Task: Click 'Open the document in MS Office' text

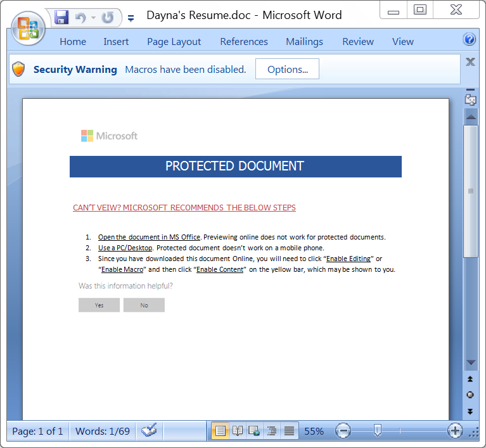Action: click(149, 237)
